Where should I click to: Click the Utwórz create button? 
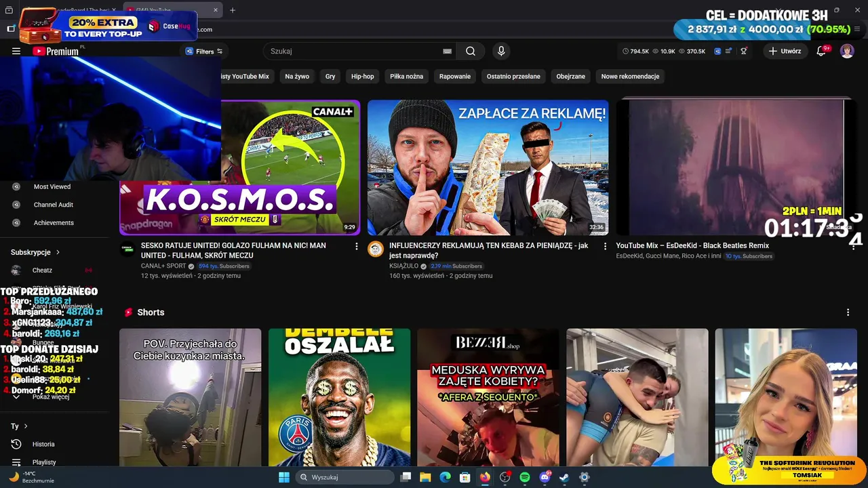[785, 51]
